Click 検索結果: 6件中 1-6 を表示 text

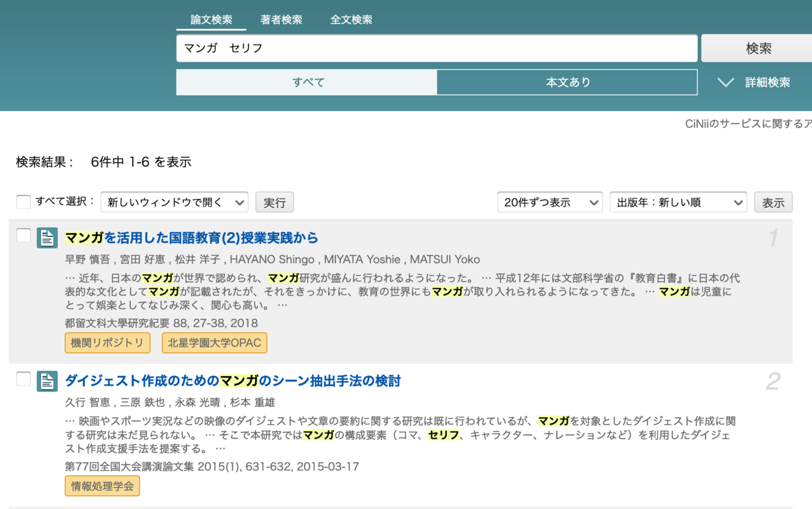pos(103,162)
